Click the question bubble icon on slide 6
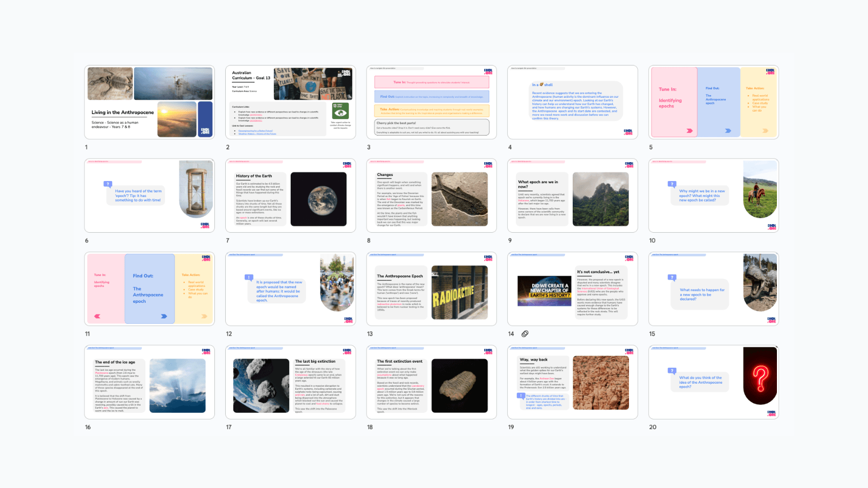 [107, 184]
